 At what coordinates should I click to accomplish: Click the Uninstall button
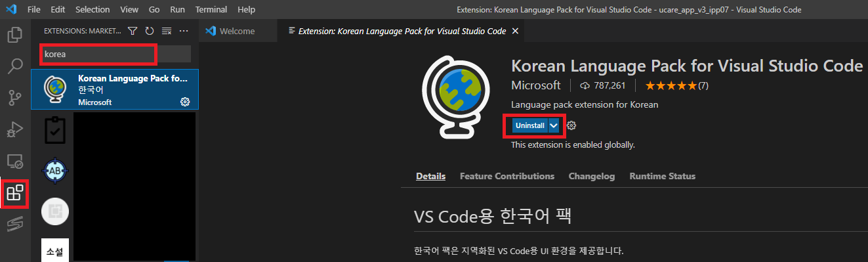tap(530, 125)
